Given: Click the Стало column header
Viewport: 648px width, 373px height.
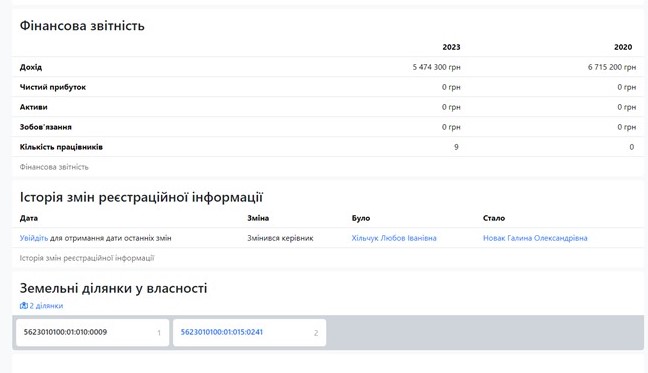Looking at the screenshot, I should coord(494,218).
